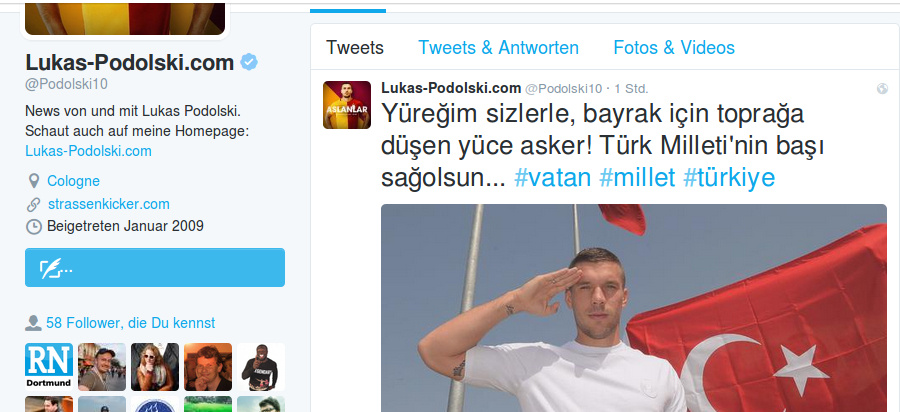The image size is (900, 412).
Task: Open the strassenkicker.com link
Action: [x=108, y=204]
